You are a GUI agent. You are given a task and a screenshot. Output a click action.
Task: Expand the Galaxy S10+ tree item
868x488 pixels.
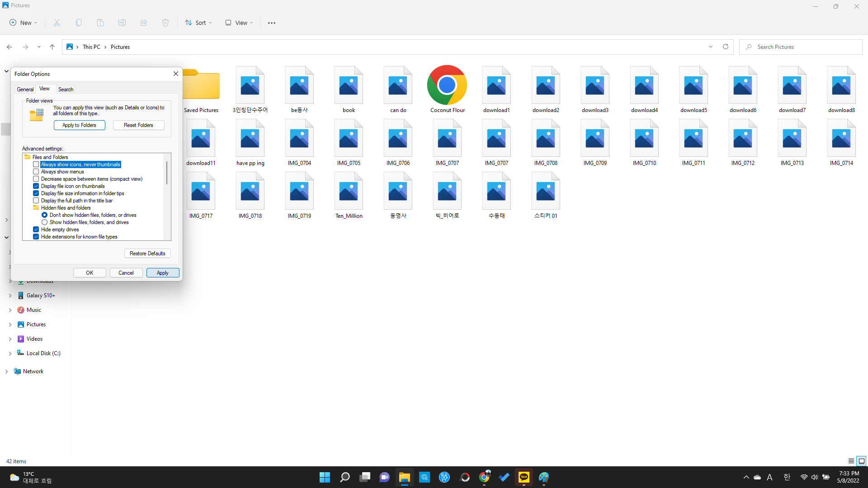(x=10, y=296)
